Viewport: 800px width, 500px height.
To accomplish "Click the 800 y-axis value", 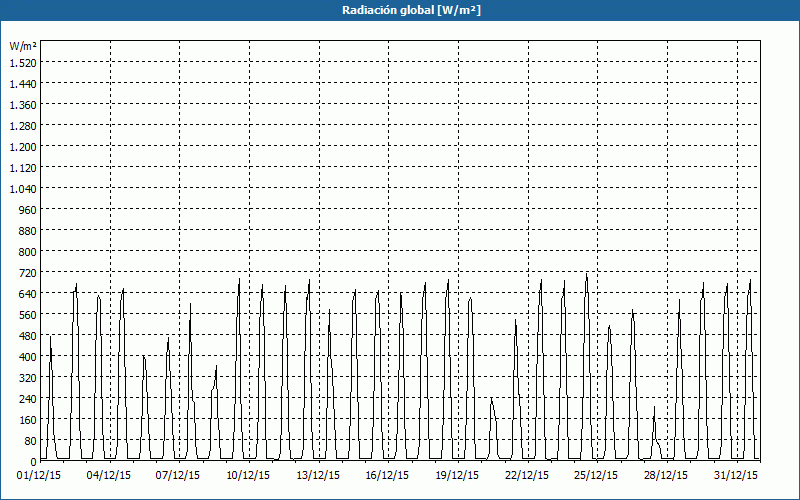I will click(28, 252).
